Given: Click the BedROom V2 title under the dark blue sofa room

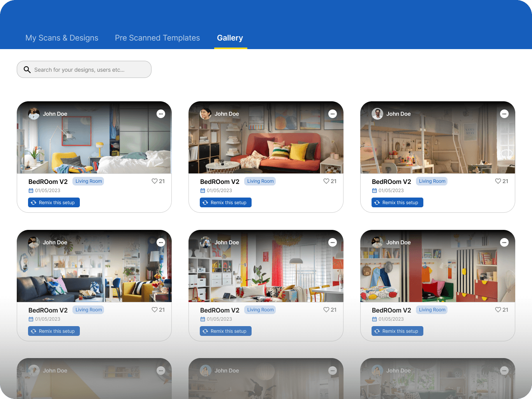Looking at the screenshot, I should (48, 310).
